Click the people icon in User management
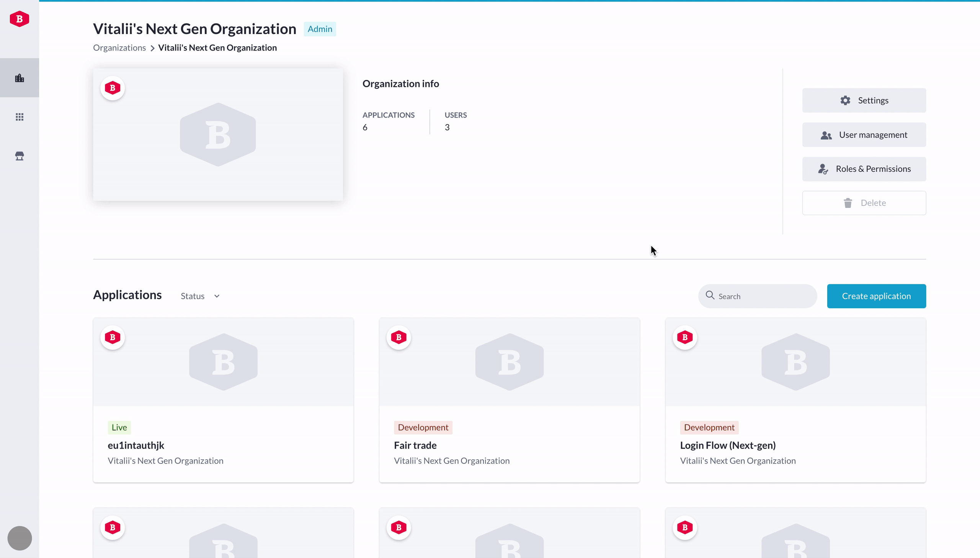Screen dimensions: 980x558 (x=826, y=135)
